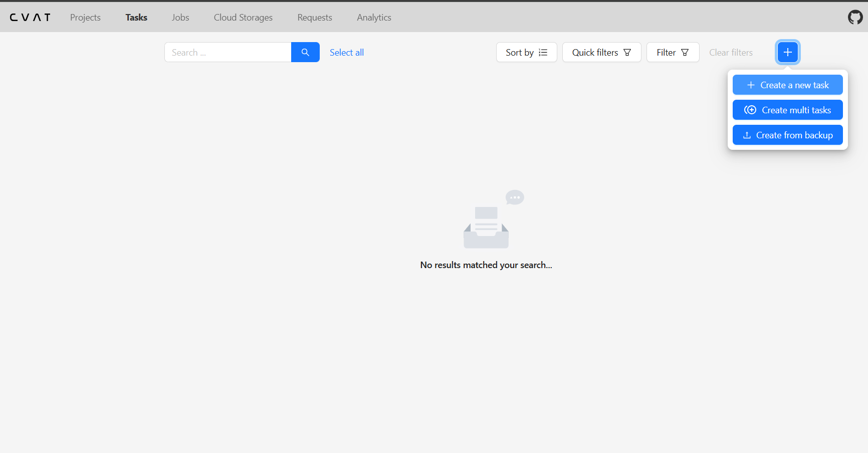The image size is (868, 453).
Task: Click the blue plus create button
Action: (x=788, y=52)
